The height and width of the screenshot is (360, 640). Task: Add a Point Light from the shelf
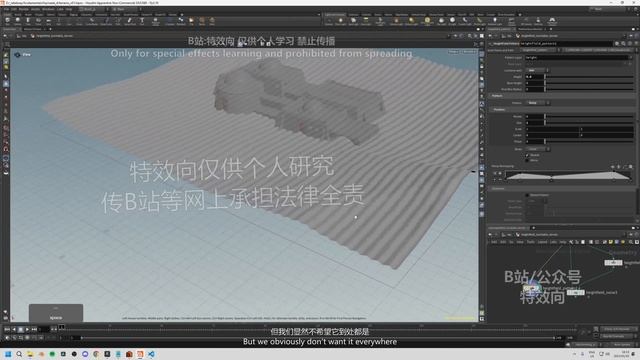(x=340, y=21)
